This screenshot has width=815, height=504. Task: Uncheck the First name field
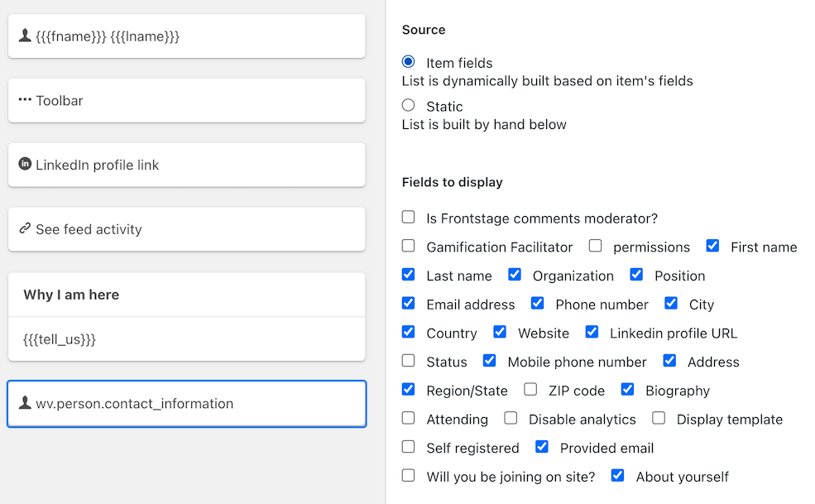click(x=712, y=246)
